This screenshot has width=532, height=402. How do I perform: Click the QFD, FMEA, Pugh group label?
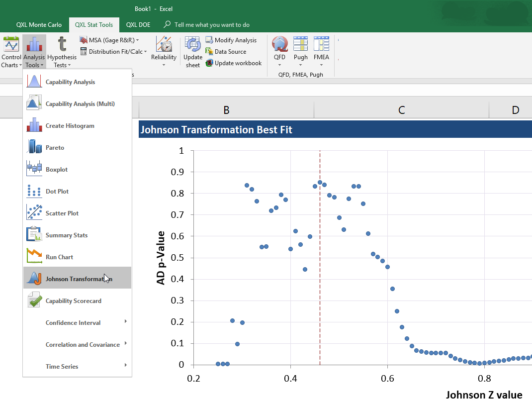click(301, 75)
